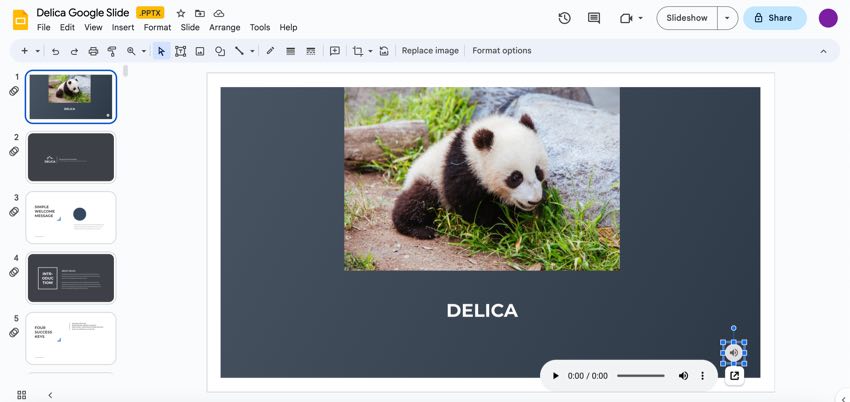Start the Slideshow

click(x=687, y=18)
